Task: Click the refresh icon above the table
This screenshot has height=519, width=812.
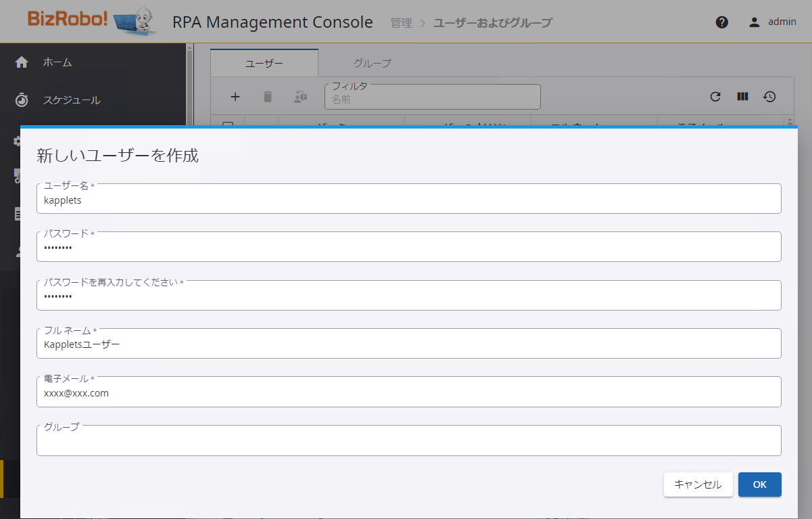Action: 715,97
